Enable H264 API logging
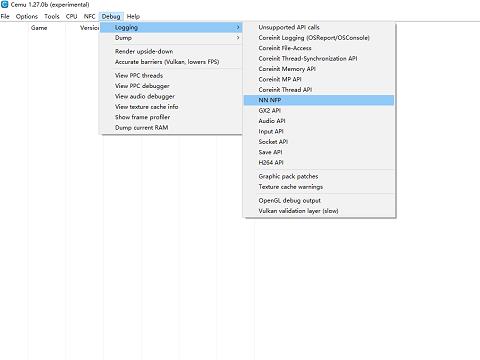480x360 pixels. tap(319, 162)
